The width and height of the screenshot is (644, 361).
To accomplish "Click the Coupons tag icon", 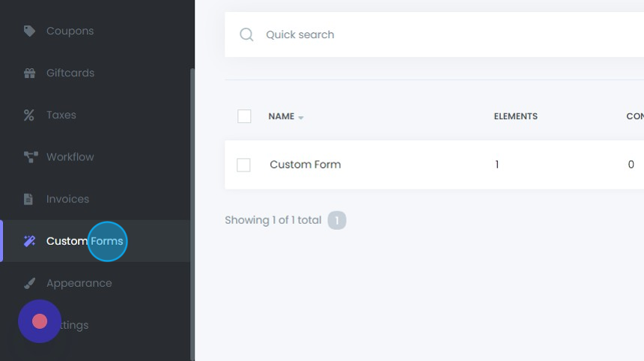I will tap(29, 31).
